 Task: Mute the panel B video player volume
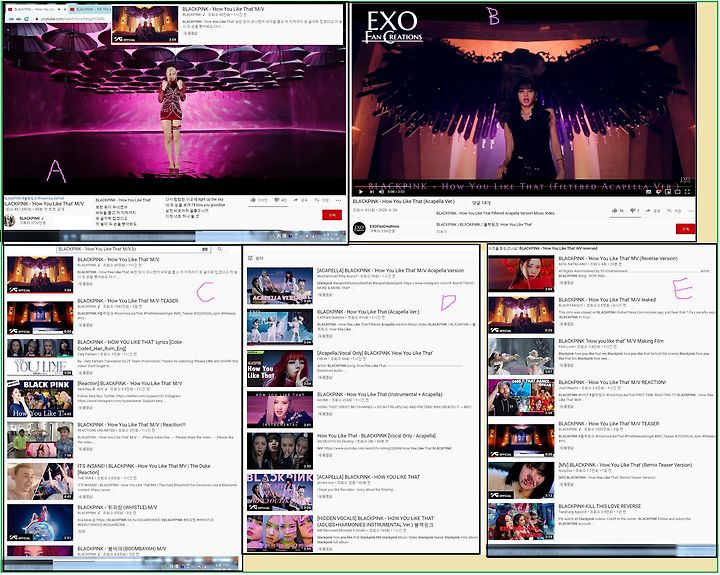[382, 192]
